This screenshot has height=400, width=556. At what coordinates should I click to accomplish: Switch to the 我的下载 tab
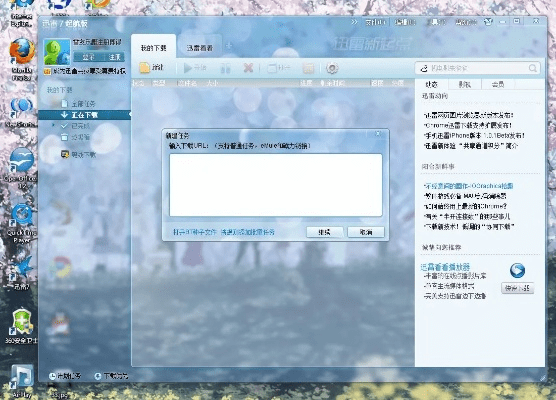click(x=154, y=48)
